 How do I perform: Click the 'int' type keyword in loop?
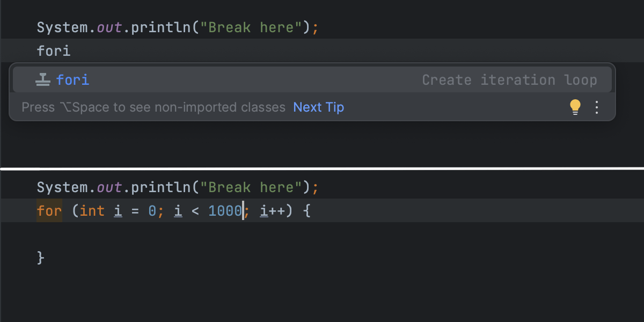[x=92, y=211]
